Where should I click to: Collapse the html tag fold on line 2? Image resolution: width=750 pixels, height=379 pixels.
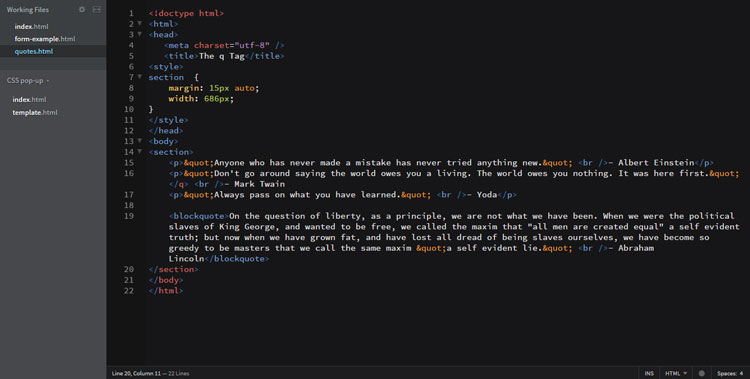pyautogui.click(x=140, y=23)
